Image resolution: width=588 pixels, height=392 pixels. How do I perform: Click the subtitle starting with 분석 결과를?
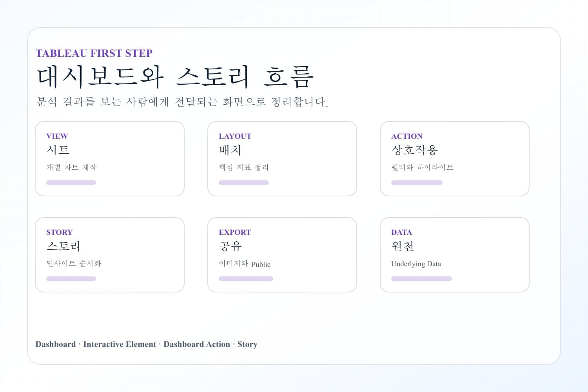(182, 102)
